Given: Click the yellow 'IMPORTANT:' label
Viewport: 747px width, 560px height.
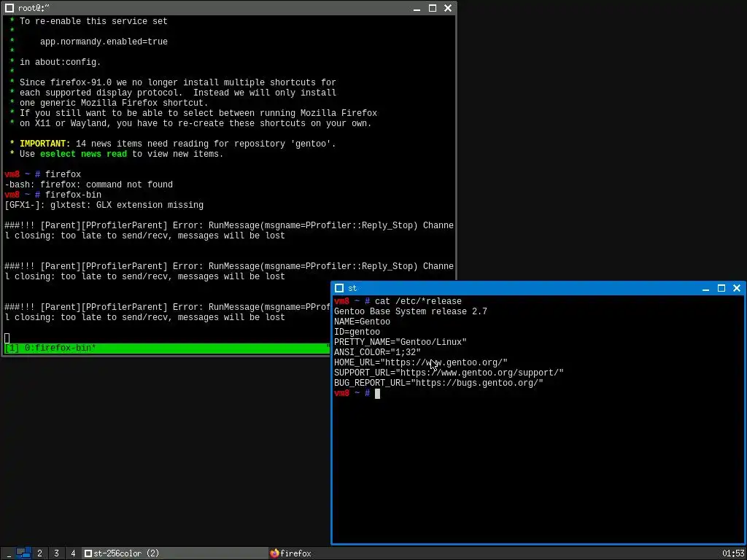Looking at the screenshot, I should (x=44, y=144).
